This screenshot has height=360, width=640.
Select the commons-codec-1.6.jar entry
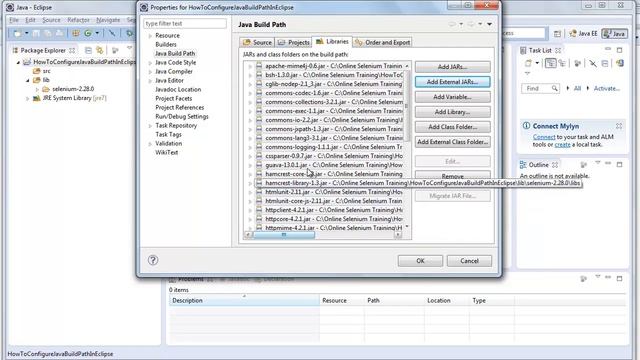tap(329, 93)
